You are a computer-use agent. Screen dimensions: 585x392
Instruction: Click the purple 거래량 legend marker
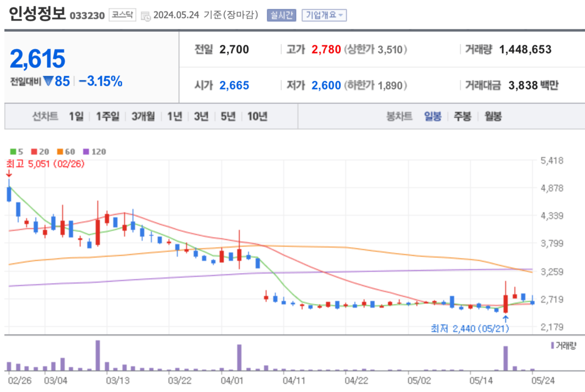pos(553,346)
